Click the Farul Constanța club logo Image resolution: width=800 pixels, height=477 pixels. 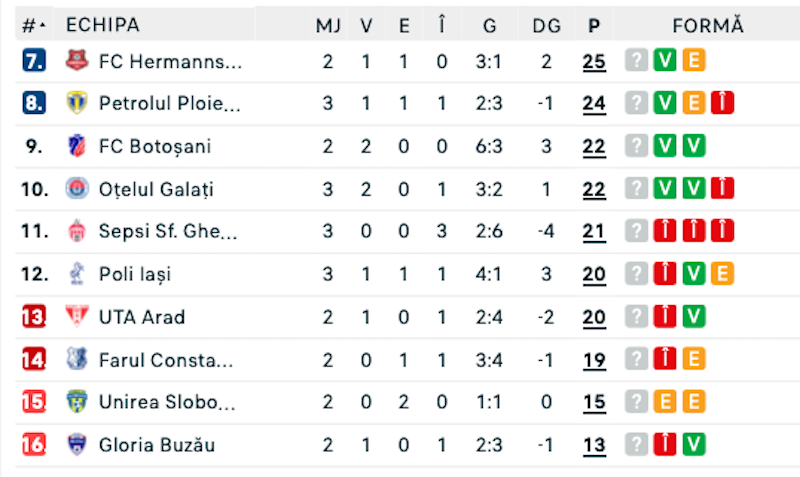[77, 359]
